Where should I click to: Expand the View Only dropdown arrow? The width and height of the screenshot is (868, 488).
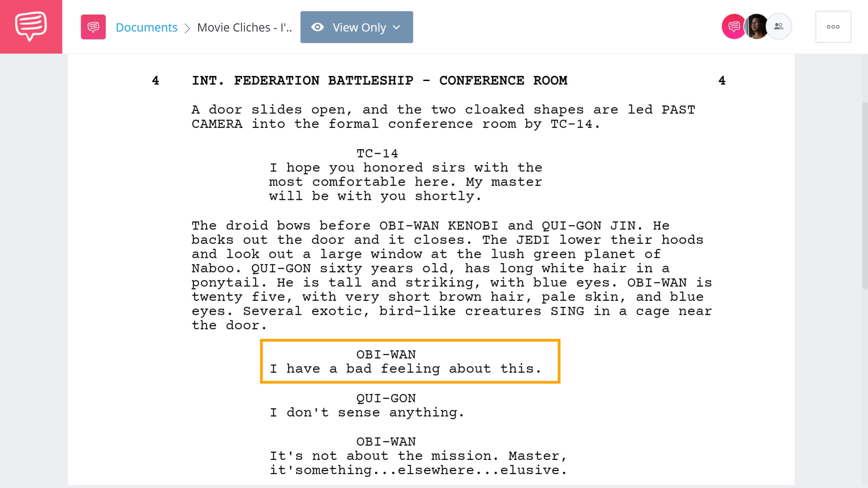point(396,27)
